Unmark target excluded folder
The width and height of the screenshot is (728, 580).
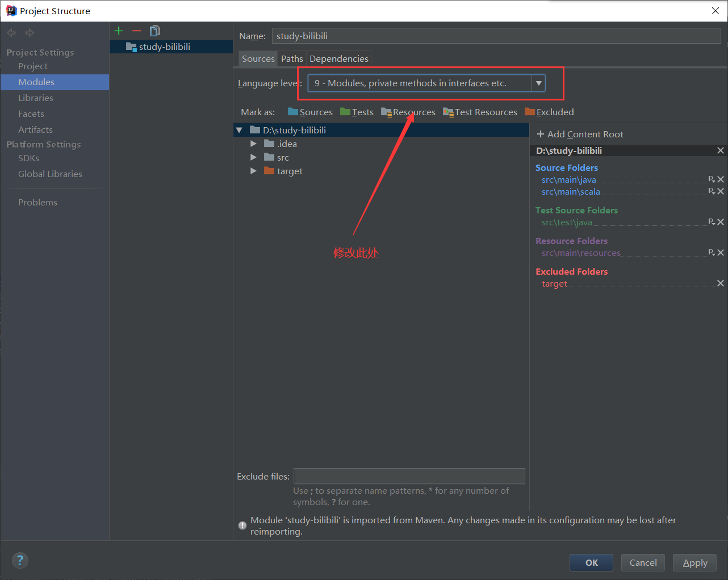(721, 283)
